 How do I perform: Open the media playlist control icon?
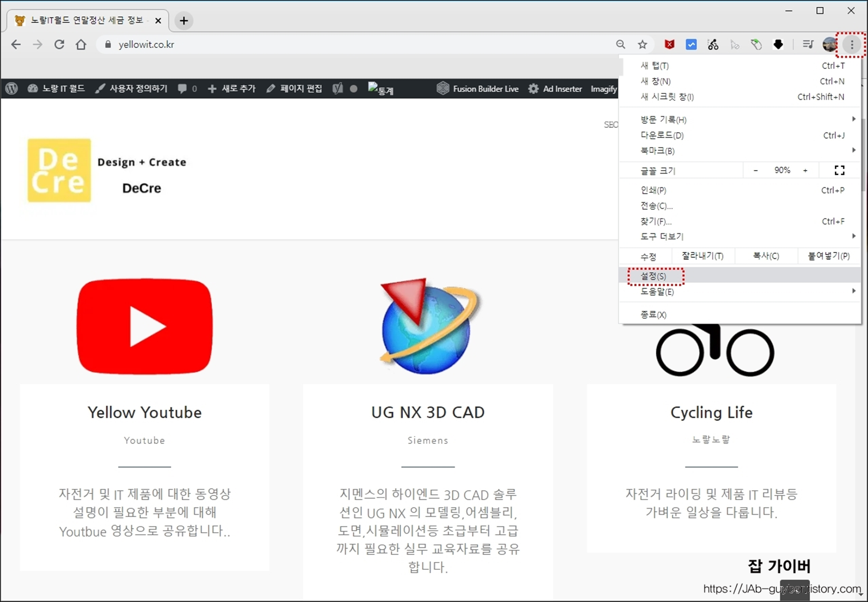(808, 44)
